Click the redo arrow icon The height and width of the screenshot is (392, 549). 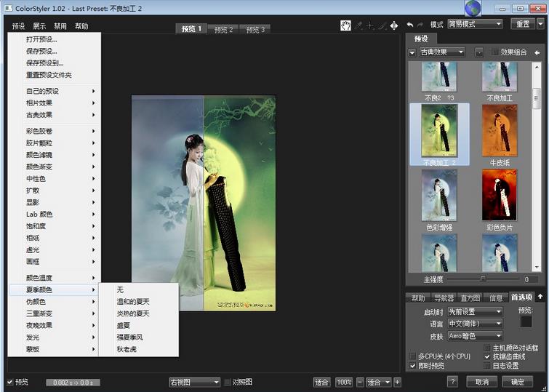420,25
